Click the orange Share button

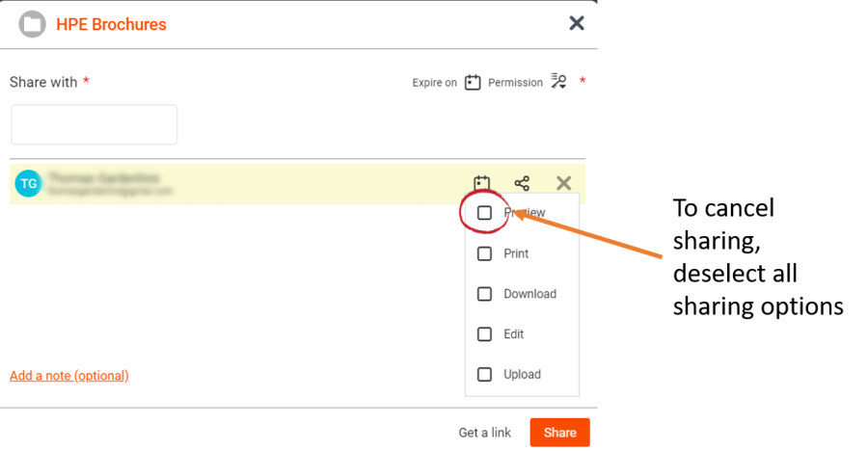559,432
